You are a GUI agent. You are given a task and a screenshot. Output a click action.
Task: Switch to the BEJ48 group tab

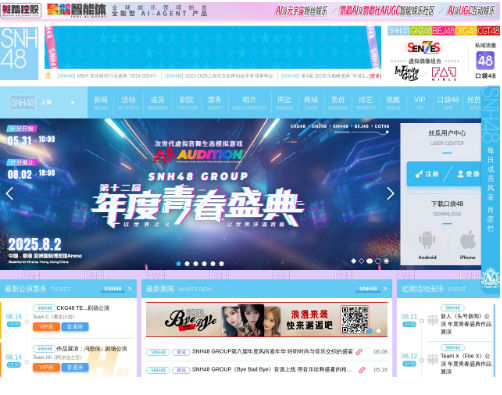444,31
